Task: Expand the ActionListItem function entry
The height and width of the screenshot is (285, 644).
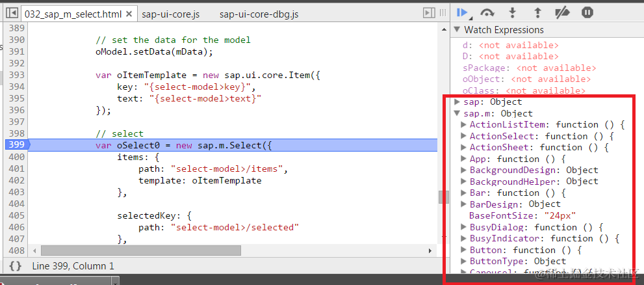Action: (x=464, y=124)
